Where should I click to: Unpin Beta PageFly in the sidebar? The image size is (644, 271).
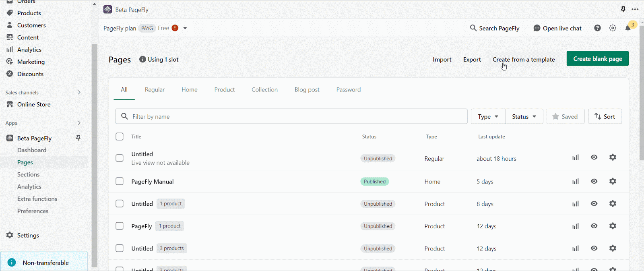78,138
